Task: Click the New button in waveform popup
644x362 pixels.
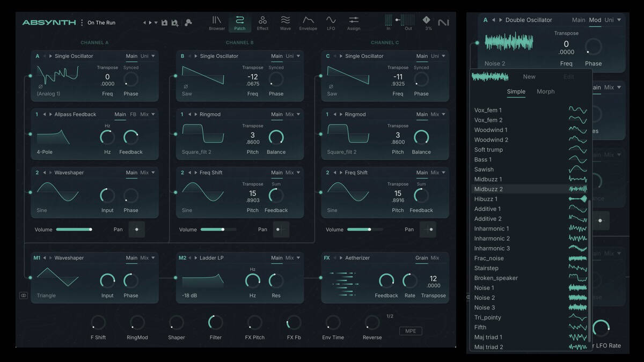Action: click(x=529, y=77)
